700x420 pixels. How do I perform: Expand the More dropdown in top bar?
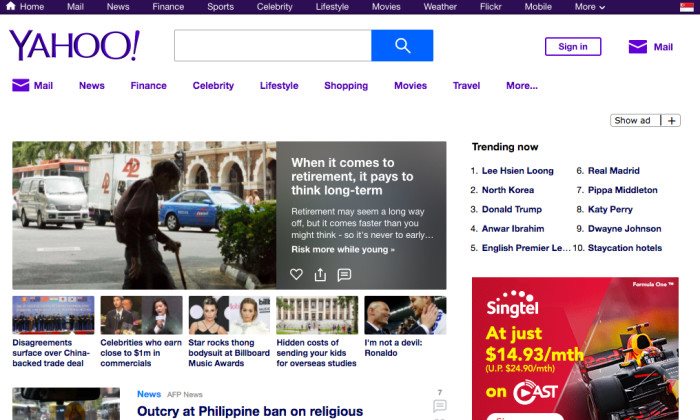(589, 7)
